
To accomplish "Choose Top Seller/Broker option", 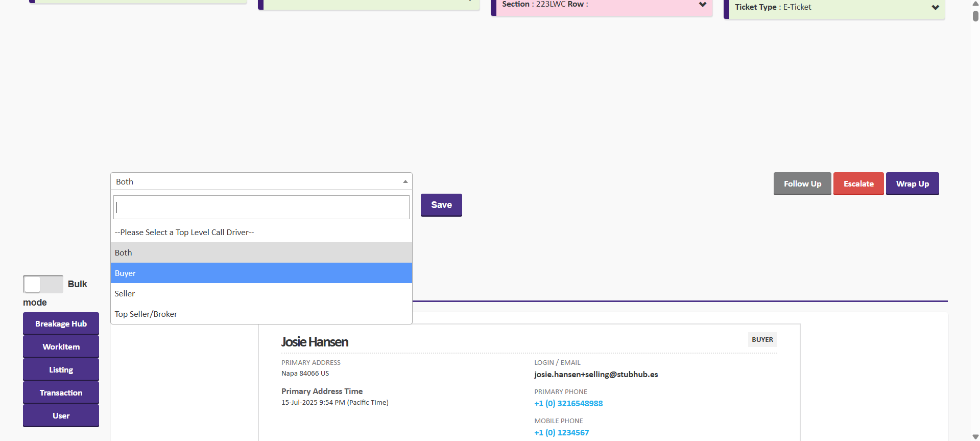I will click(x=261, y=314).
